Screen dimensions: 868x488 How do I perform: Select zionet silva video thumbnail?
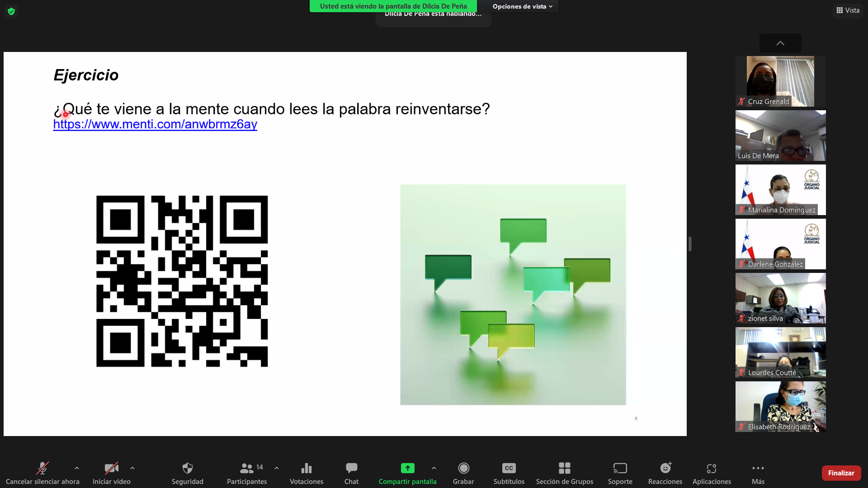(x=780, y=298)
